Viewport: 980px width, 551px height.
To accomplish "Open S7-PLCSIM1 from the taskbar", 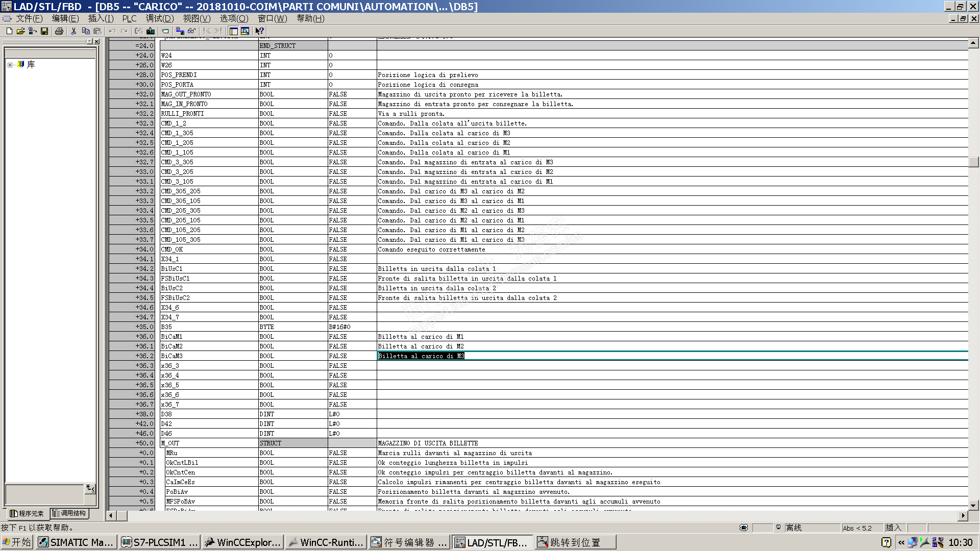I will [159, 542].
